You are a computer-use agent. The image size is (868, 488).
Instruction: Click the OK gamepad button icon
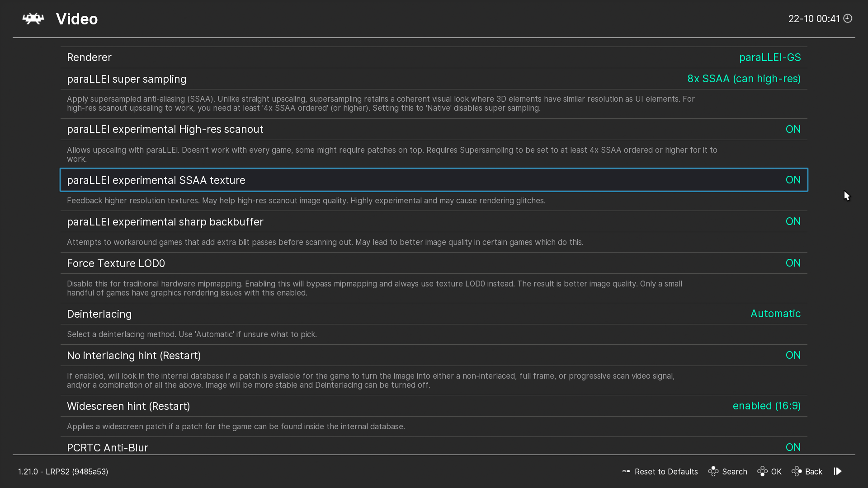762,471
